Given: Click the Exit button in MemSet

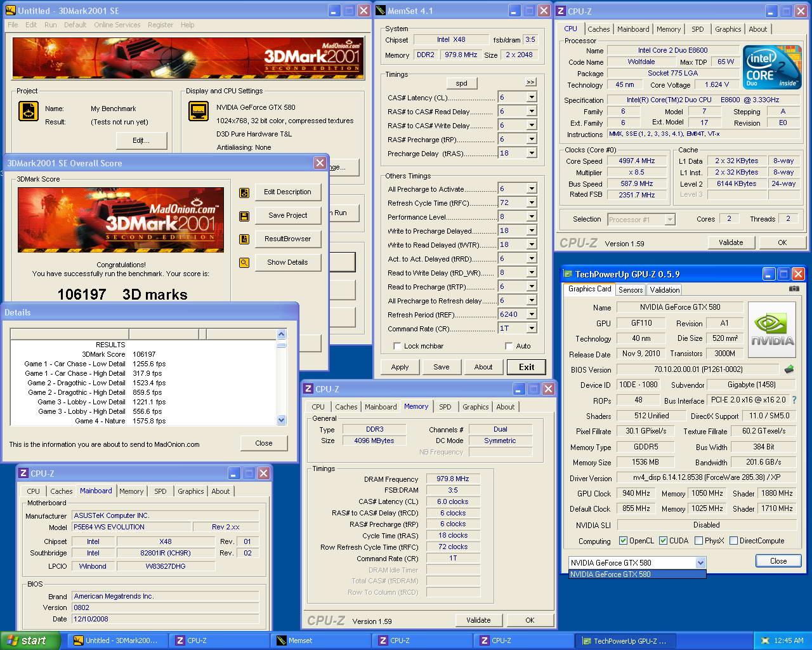Looking at the screenshot, I should 527,367.
